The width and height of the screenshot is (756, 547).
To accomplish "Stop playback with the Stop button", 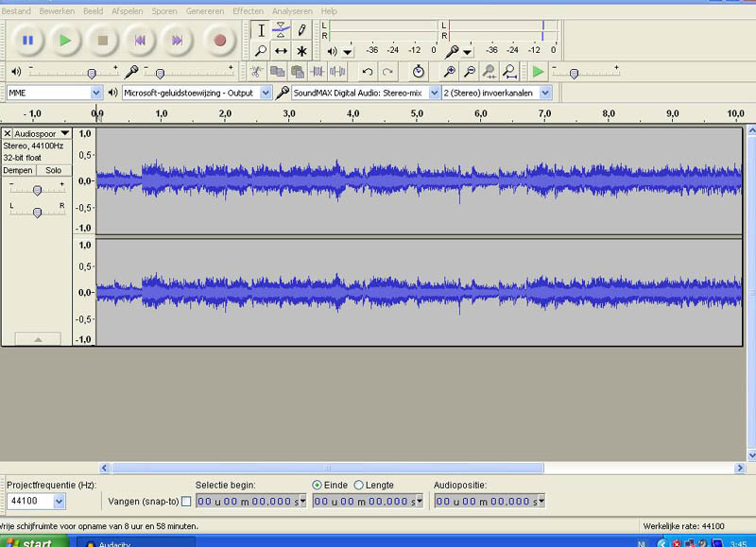I will pos(102,41).
